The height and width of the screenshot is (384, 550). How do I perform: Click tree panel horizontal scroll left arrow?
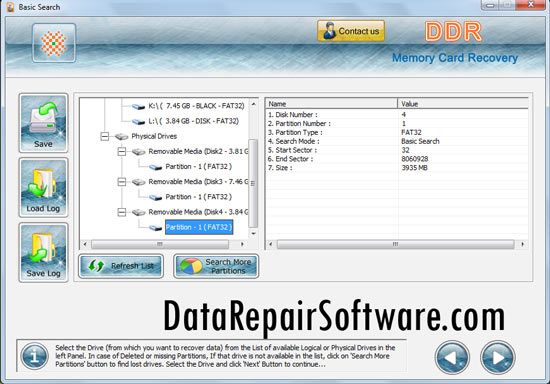(x=85, y=244)
